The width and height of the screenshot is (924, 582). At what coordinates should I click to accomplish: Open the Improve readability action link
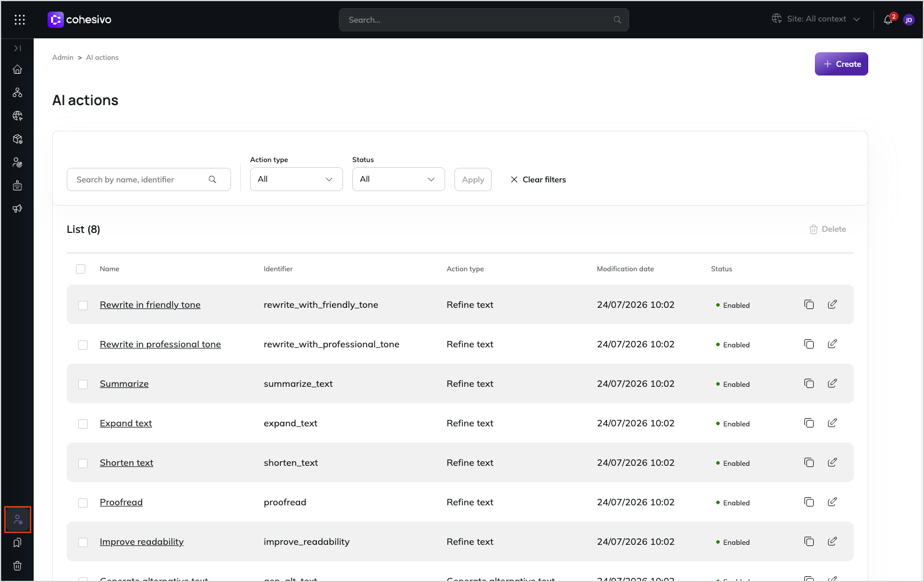[x=142, y=542]
